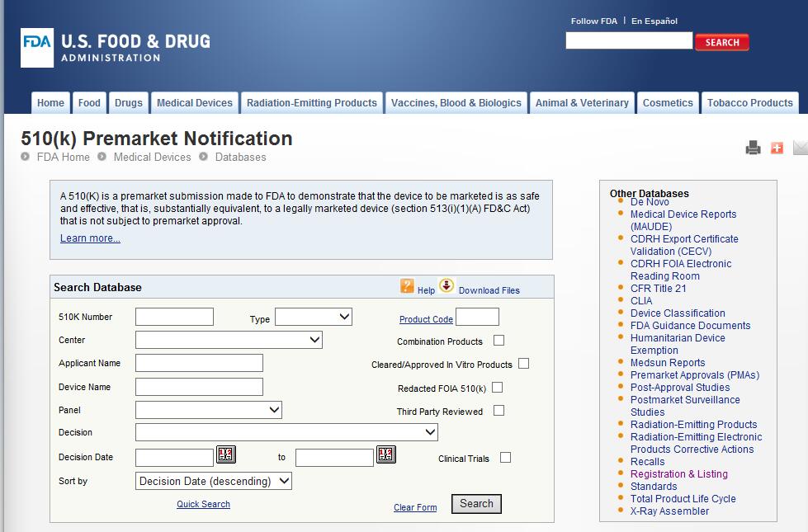Enable the Redacted FOIA 510(k) checkbox
This screenshot has height=532, width=808.
(498, 388)
